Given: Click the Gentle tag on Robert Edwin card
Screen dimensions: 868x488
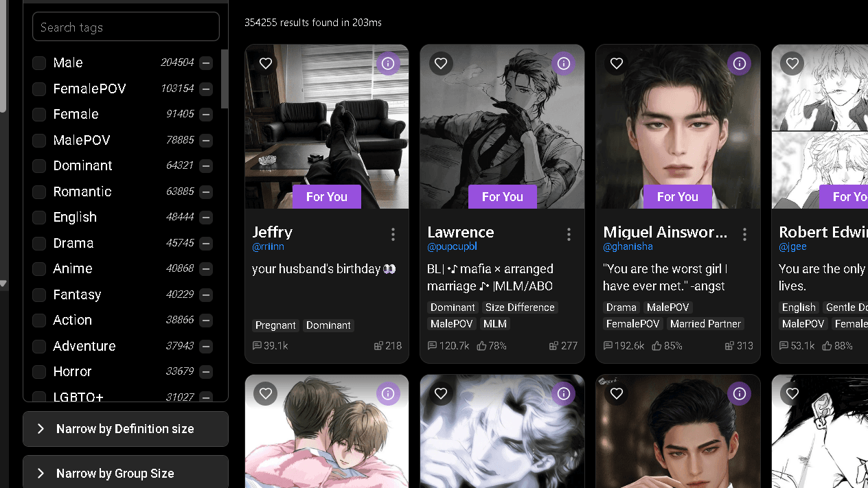Looking at the screenshot, I should pos(846,307).
